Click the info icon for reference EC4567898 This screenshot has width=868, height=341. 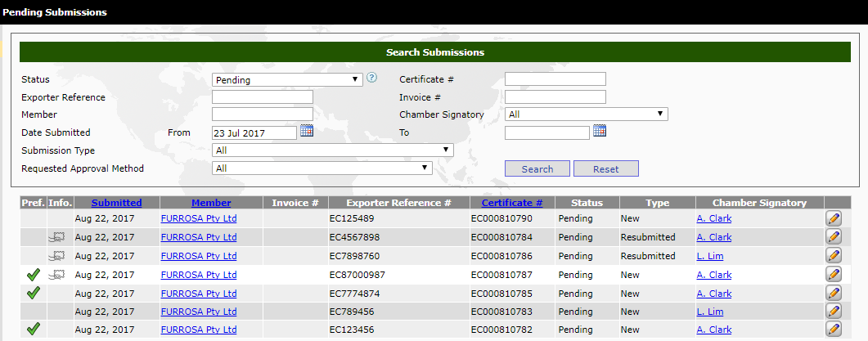pos(58,237)
